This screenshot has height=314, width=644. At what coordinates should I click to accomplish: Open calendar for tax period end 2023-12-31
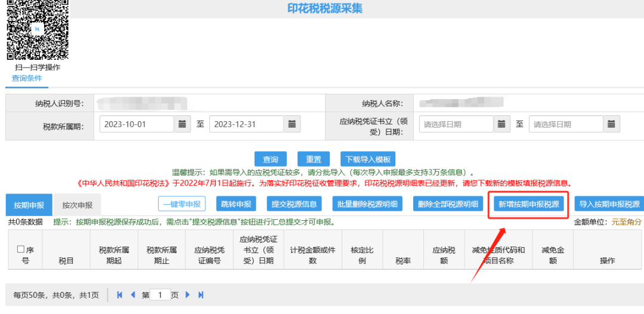click(x=292, y=124)
